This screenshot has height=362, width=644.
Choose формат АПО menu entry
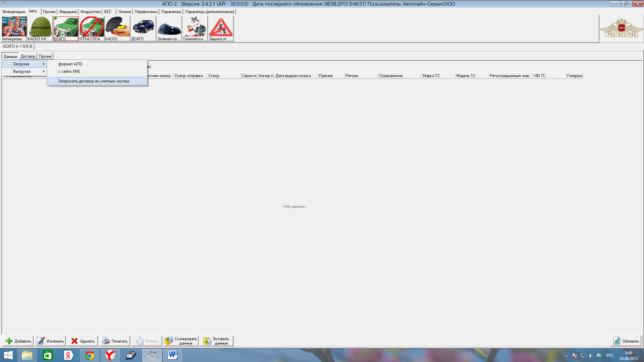[97, 64]
